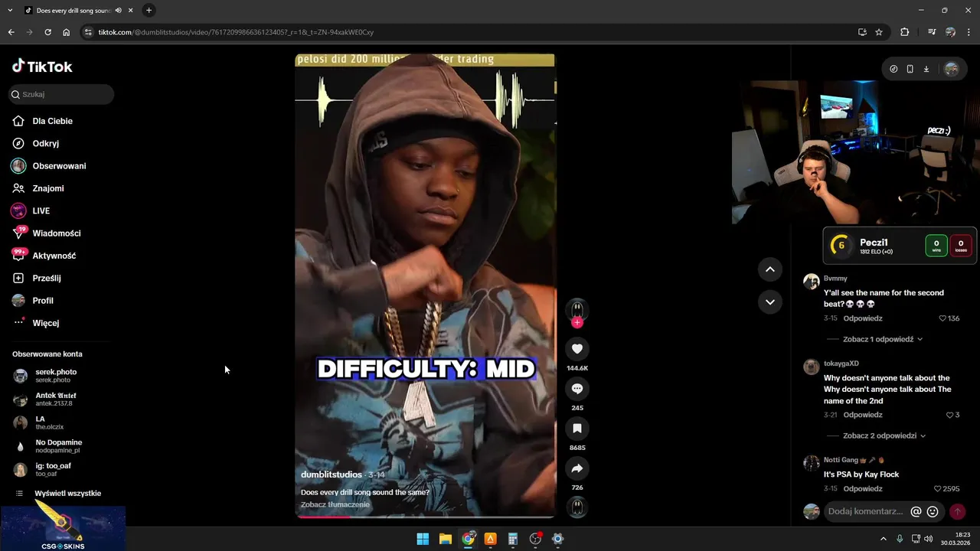The image size is (980, 551).
Task: Open Znajomi page
Action: pos(47,188)
